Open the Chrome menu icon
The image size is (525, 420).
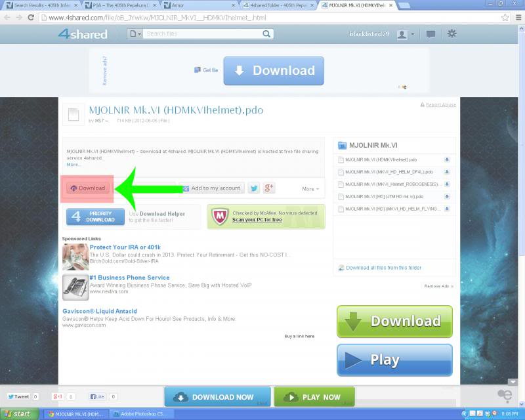(518, 18)
